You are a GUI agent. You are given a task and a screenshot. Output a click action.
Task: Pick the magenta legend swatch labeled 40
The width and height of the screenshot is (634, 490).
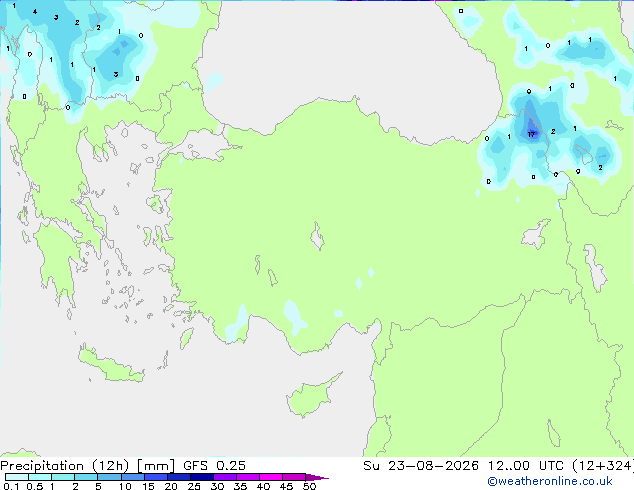coord(271,477)
